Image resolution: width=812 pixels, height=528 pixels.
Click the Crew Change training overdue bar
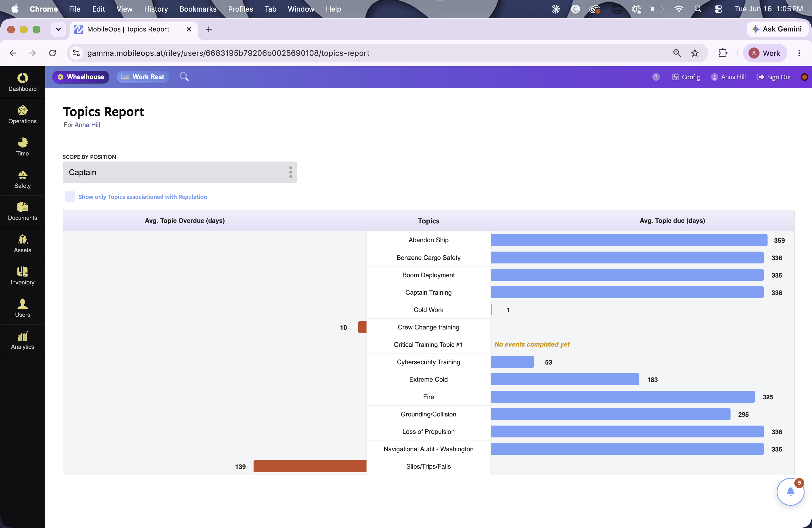click(x=362, y=327)
